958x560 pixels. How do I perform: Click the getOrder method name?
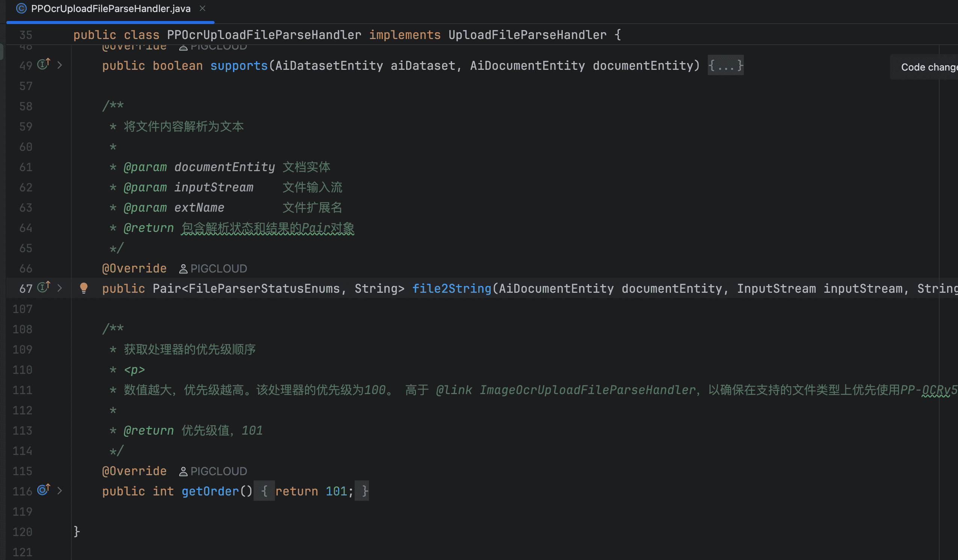(x=210, y=491)
